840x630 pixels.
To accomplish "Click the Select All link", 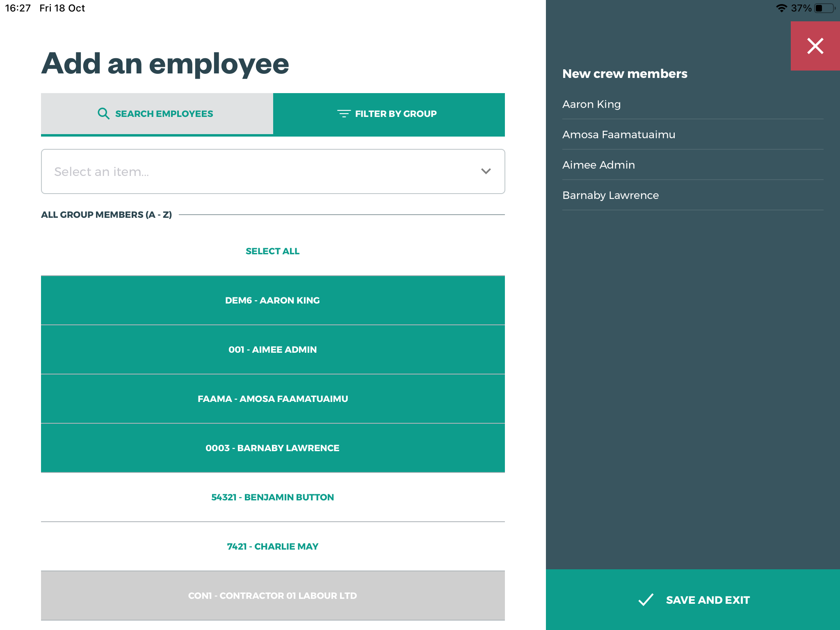I will coord(273,251).
